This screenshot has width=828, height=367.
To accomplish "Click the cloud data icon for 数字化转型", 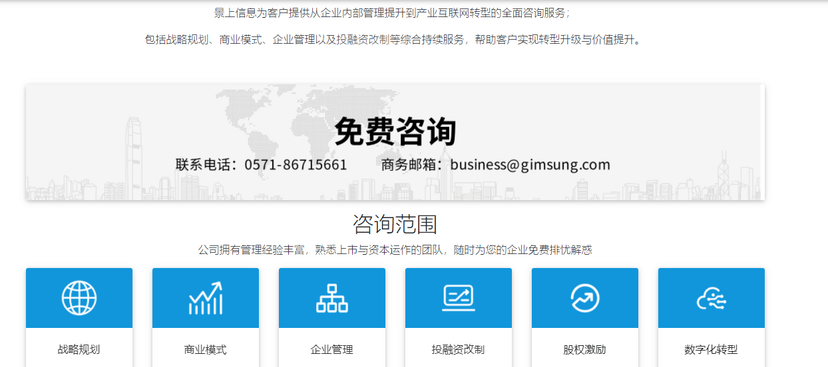I will [711, 299].
